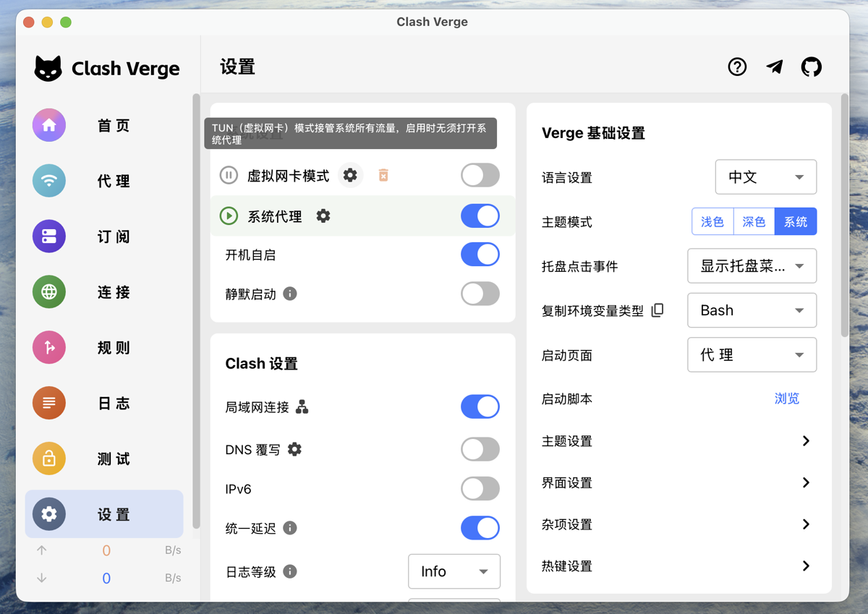Enable the 虚拟网卡模式 toggle
Viewport: 868px width, 614px height.
click(x=480, y=175)
